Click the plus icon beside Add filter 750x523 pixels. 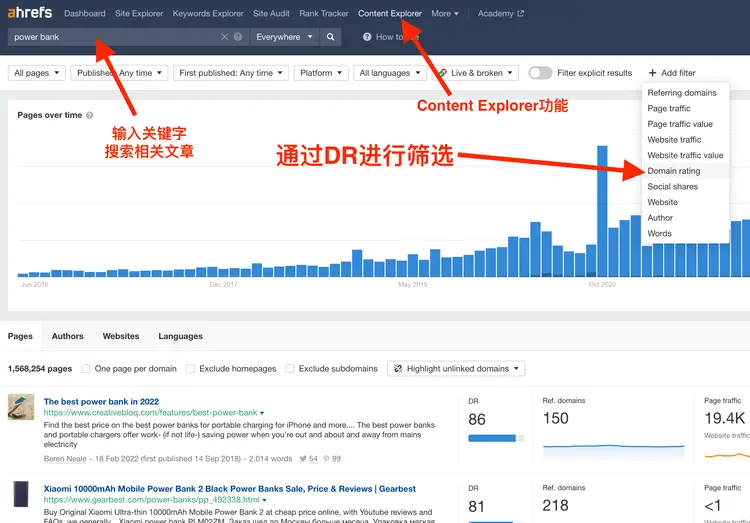(x=653, y=73)
